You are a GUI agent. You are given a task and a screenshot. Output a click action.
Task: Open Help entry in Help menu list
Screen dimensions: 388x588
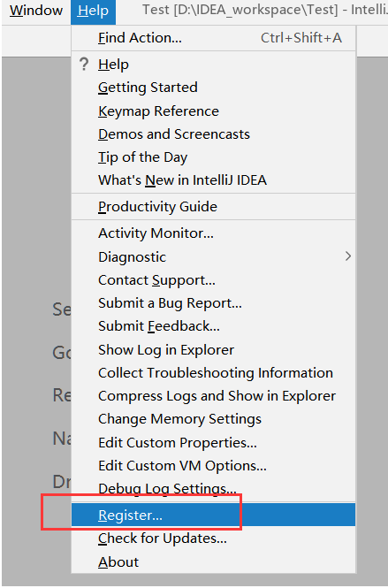[213, 65]
